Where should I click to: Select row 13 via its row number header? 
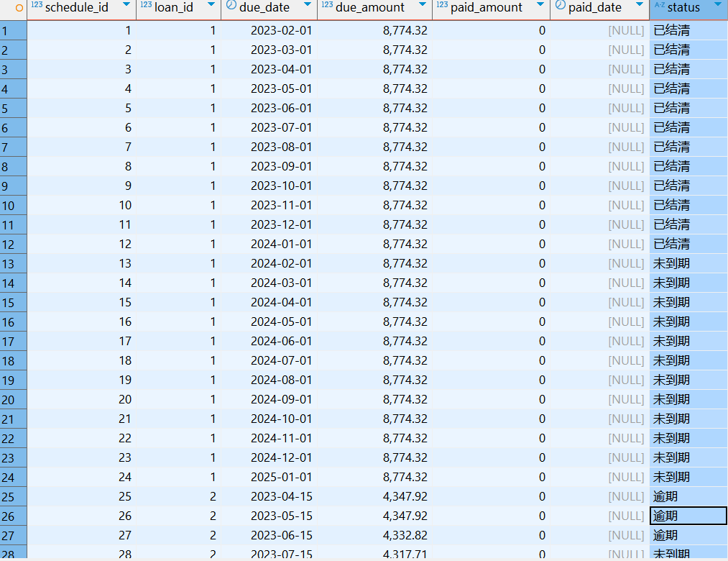(13, 263)
